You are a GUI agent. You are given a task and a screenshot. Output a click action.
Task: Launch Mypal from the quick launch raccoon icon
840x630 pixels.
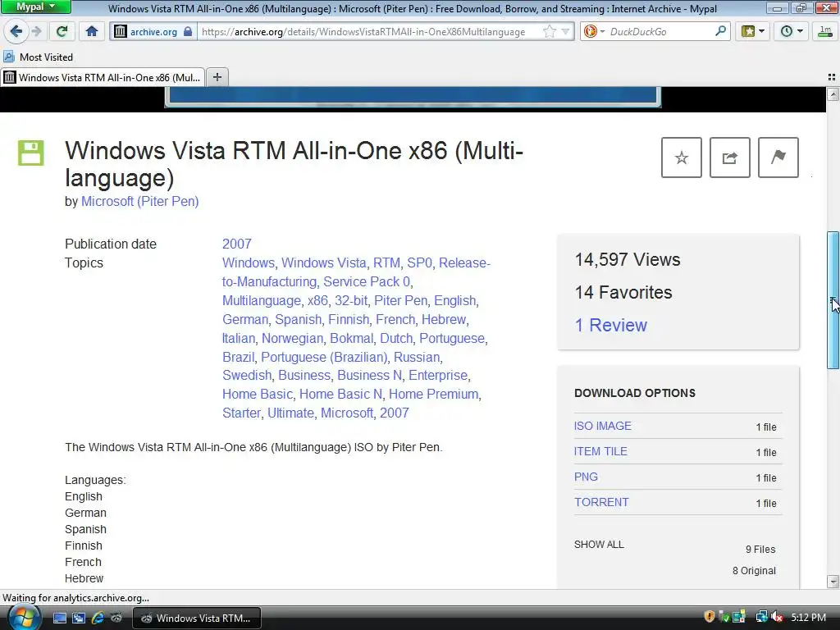(x=116, y=618)
